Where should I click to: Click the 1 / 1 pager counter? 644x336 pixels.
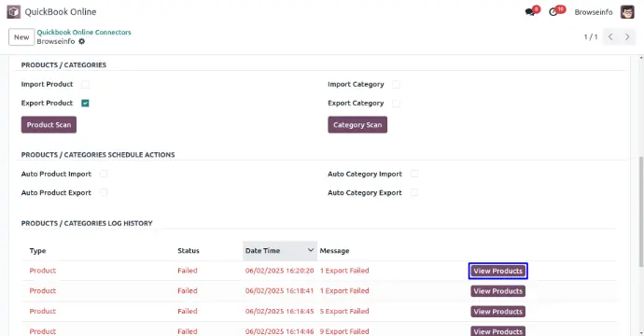pyautogui.click(x=591, y=37)
